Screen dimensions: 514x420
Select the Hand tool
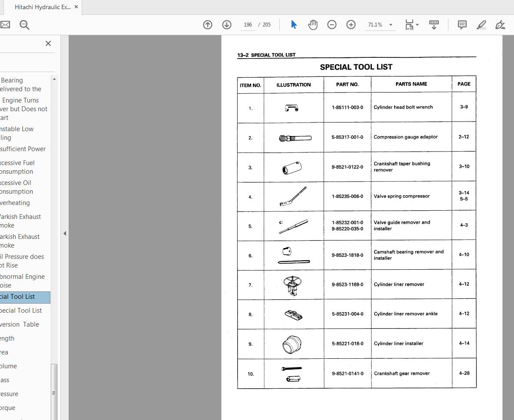(x=312, y=25)
